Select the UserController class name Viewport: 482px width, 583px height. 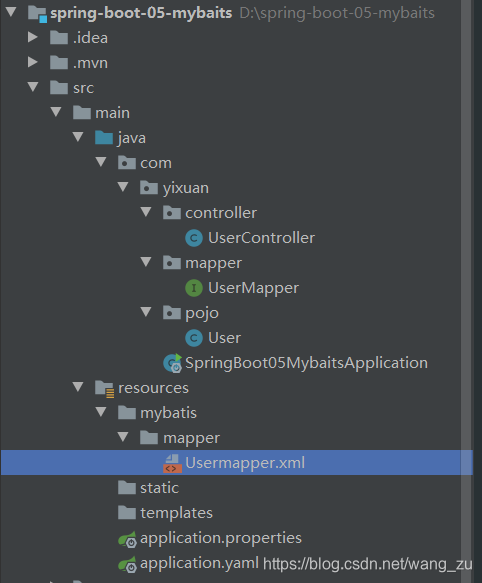[261, 238]
